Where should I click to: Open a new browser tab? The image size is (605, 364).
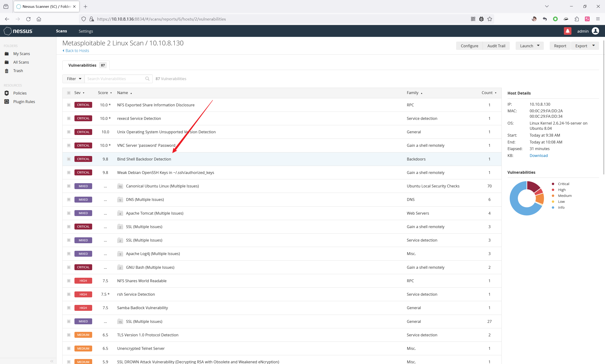85,7
